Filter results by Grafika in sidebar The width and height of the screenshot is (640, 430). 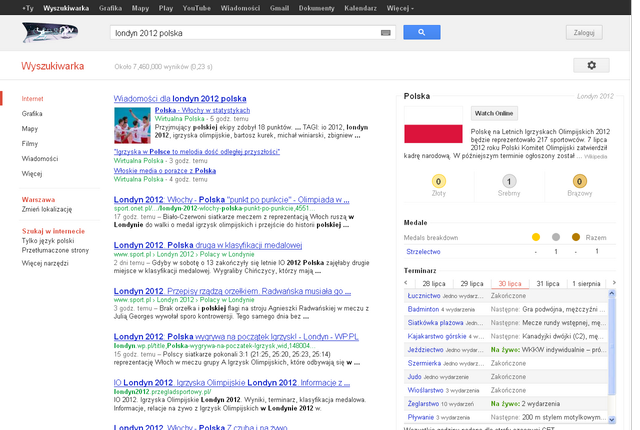(32, 113)
